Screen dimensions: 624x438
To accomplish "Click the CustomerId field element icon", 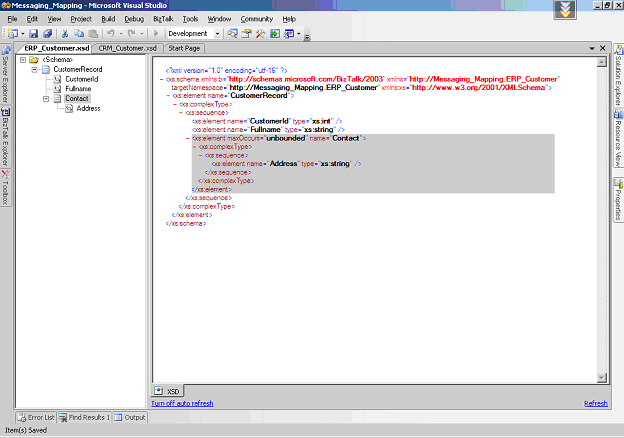I will 58,79.
